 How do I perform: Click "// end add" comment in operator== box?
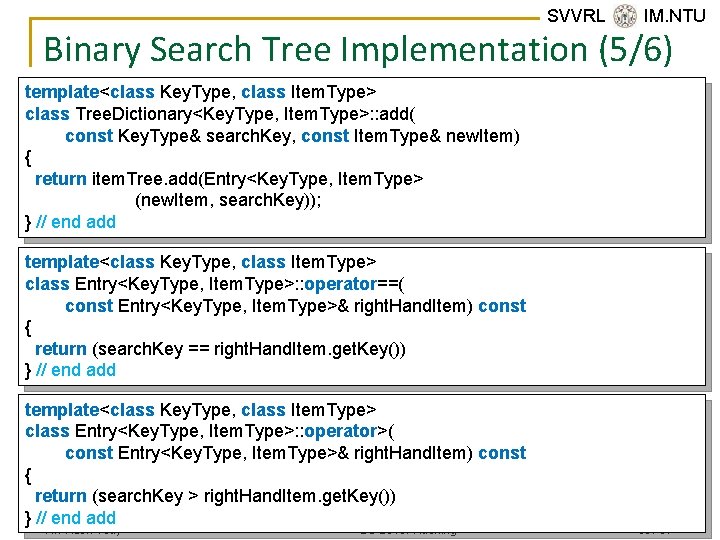[x=76, y=370]
